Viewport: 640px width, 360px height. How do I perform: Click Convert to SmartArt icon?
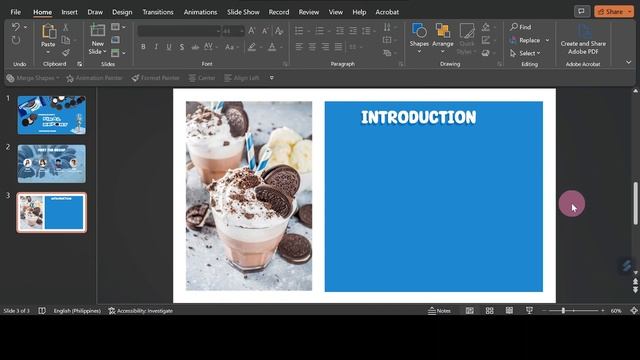point(388,53)
